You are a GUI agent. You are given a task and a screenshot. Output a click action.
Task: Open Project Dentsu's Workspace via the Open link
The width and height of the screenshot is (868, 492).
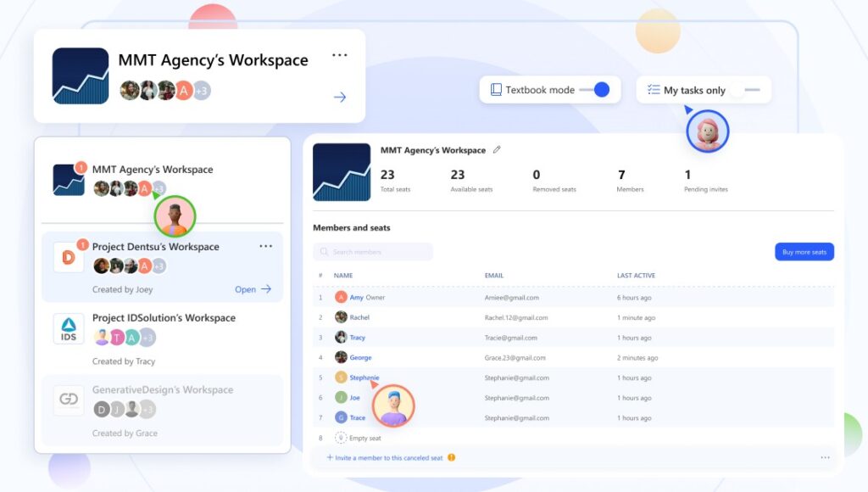pyautogui.click(x=244, y=289)
